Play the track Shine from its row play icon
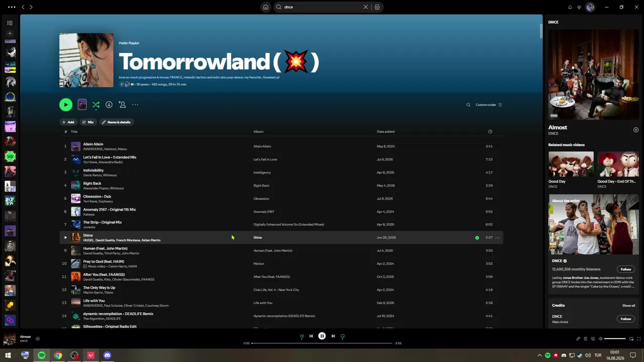This screenshot has height=362, width=644. (x=65, y=237)
